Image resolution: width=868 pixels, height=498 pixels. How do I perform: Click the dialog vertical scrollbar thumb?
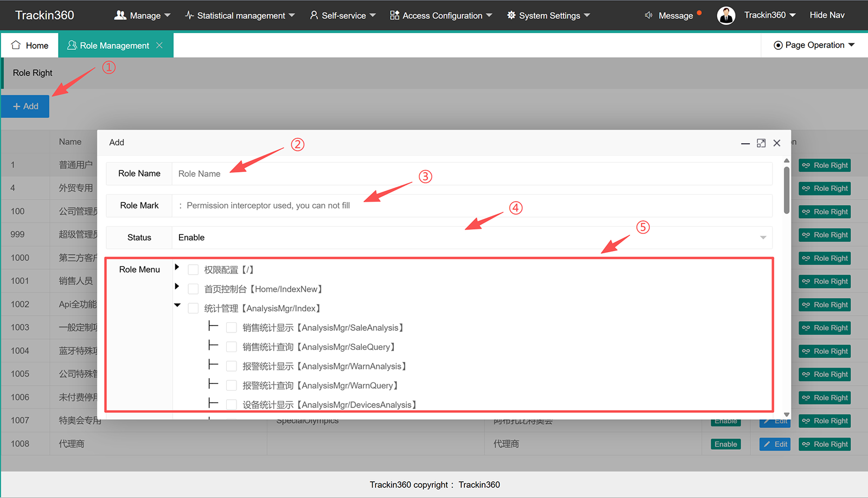pos(787,190)
